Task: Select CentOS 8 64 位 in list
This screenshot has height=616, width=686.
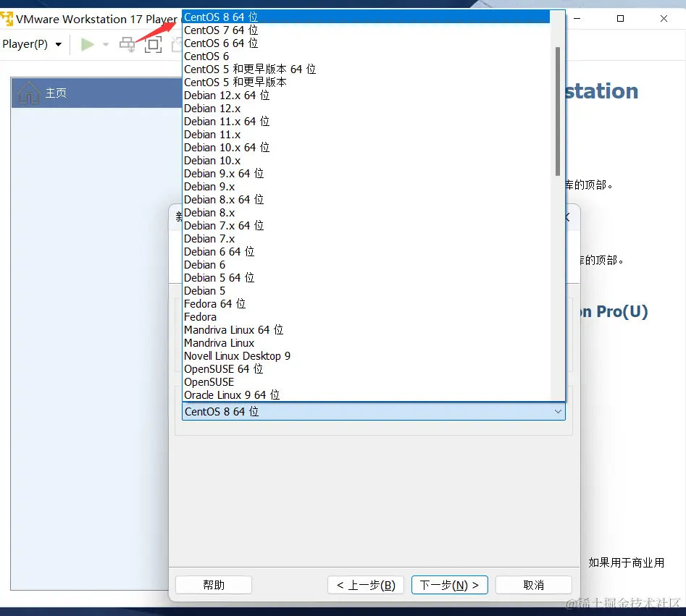Action: tap(366, 17)
